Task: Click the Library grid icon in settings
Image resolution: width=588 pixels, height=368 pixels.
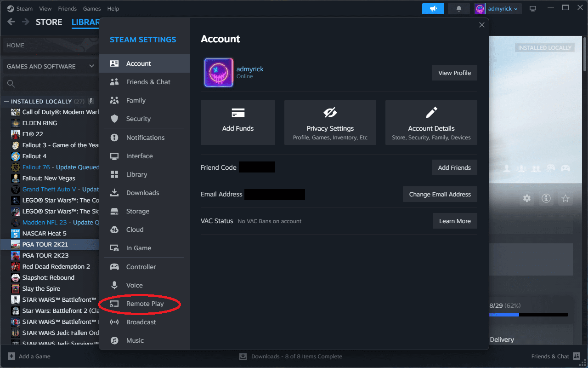Action: (x=114, y=174)
